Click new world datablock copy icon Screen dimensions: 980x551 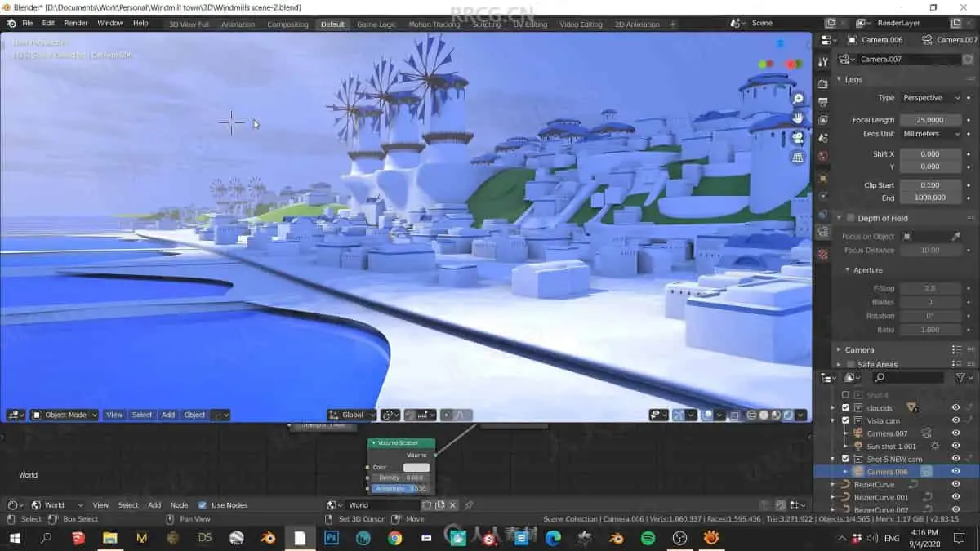coord(439,505)
